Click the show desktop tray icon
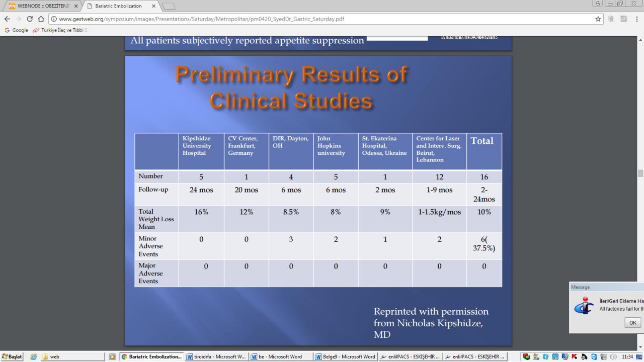 point(639,356)
